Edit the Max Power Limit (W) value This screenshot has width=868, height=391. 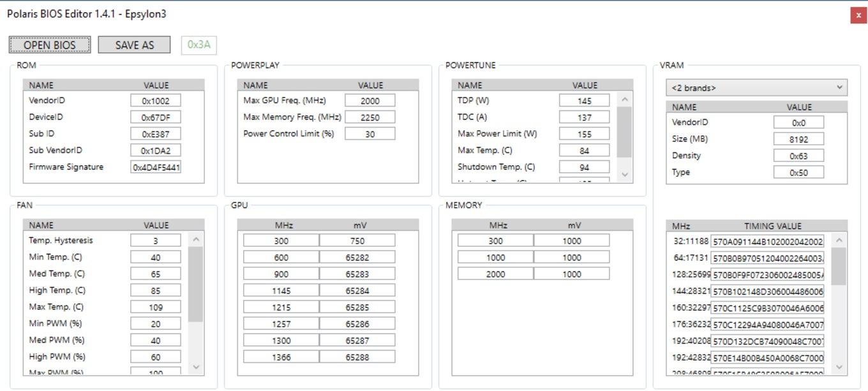(x=585, y=134)
